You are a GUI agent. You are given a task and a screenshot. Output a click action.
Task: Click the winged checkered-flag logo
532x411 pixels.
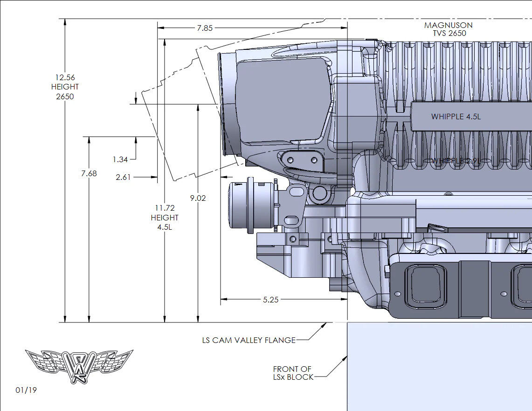pos(79,367)
